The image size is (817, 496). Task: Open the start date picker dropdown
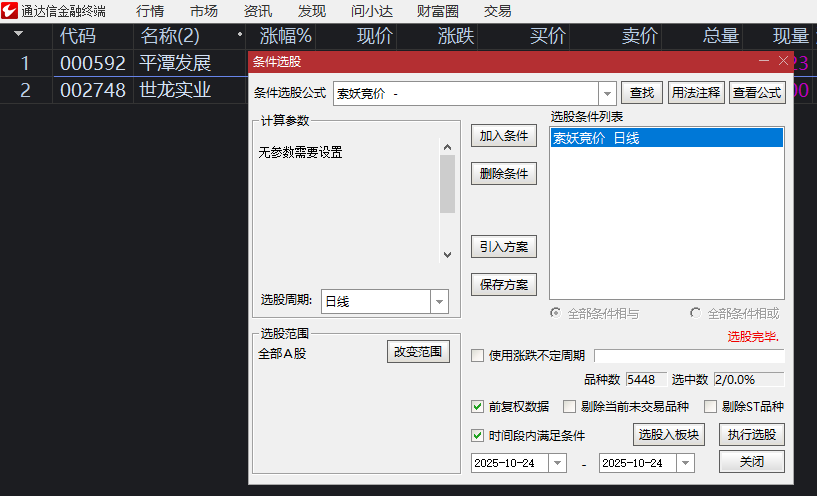(557, 463)
